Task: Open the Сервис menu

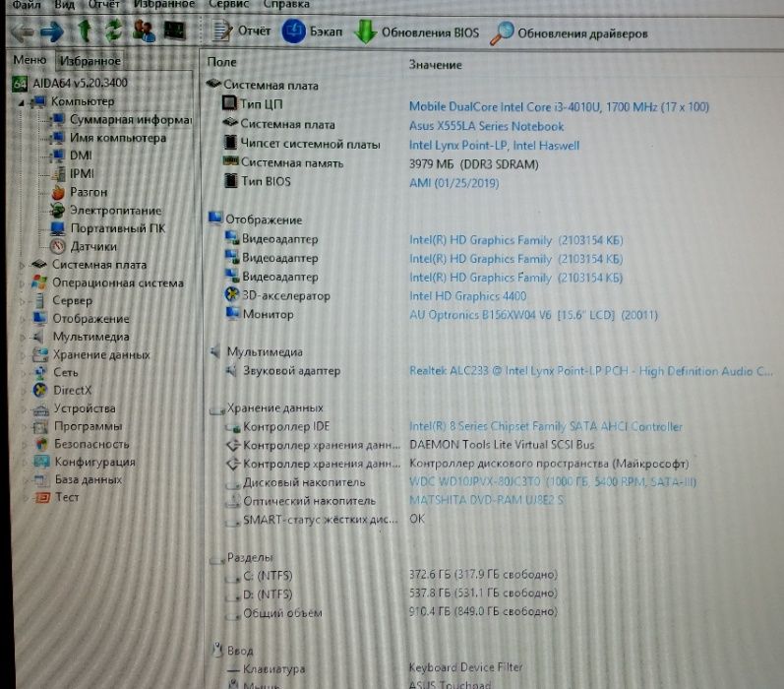Action: 228,5
